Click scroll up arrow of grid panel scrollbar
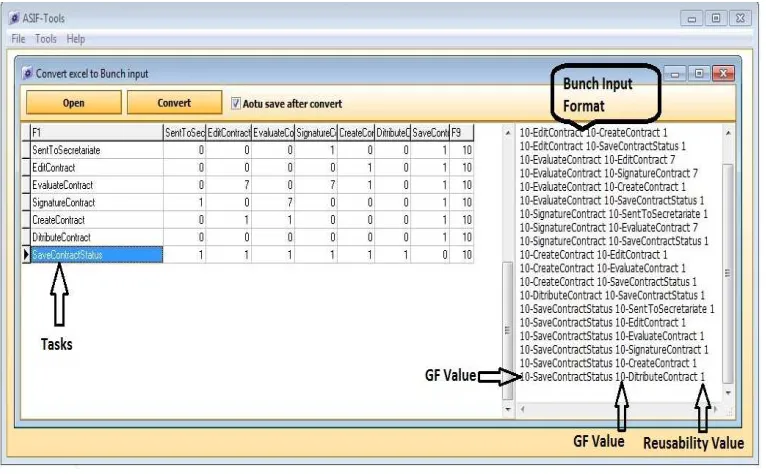The height and width of the screenshot is (474, 766). 508,132
